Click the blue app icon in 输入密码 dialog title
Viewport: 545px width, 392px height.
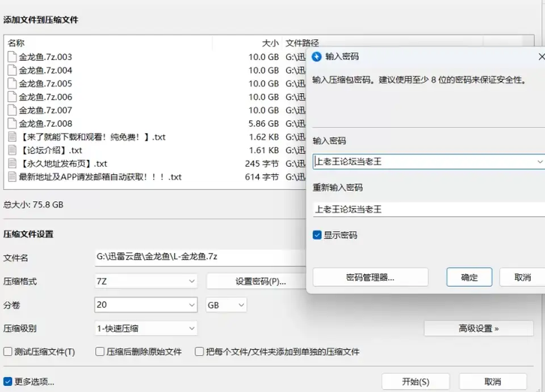(x=317, y=57)
